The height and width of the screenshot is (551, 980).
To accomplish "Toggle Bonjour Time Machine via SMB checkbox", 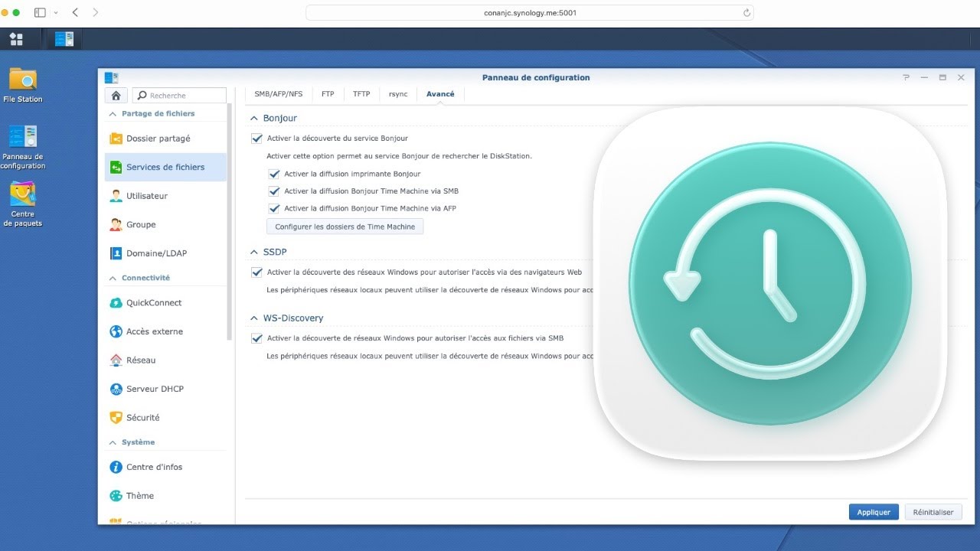I will [x=274, y=191].
